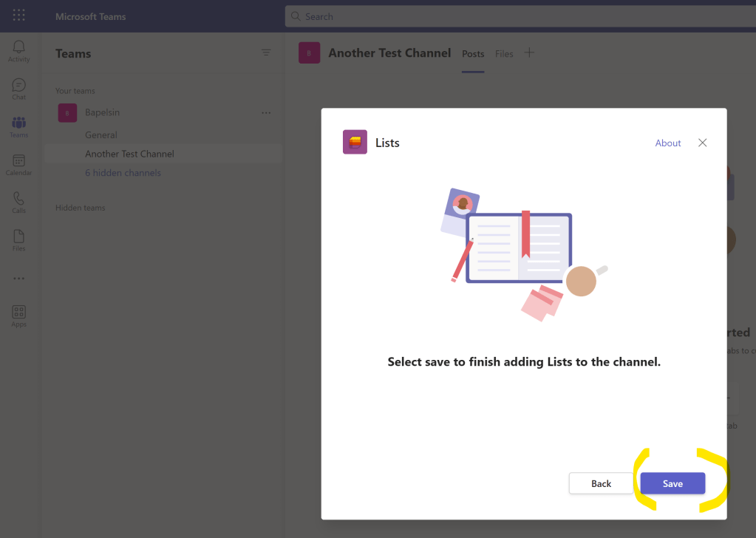Add a tab with plus icon
The image size is (756, 538).
(x=529, y=52)
